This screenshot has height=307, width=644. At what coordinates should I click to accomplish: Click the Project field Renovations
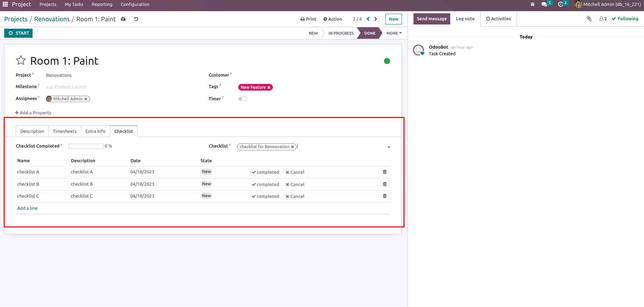click(x=59, y=76)
